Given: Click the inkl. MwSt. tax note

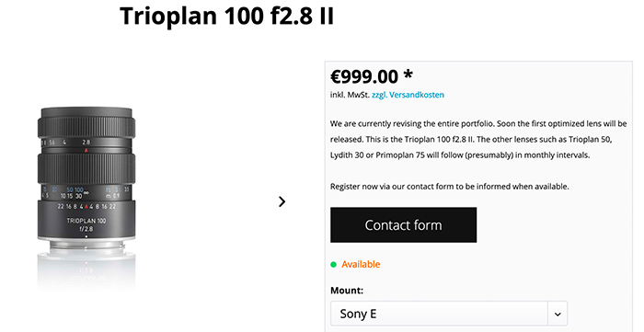Looking at the screenshot, I should (350, 95).
